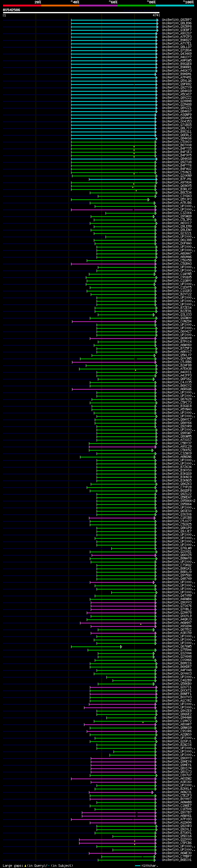The width and height of the screenshot is (197, 868).
Task: Select the label UniRef100_A5CAS7
Action: tap(177, 94)
